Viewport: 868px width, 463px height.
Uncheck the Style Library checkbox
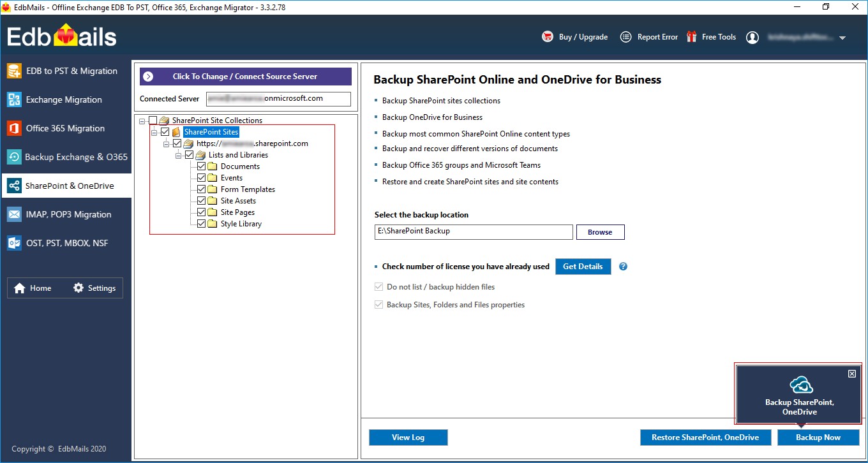201,224
